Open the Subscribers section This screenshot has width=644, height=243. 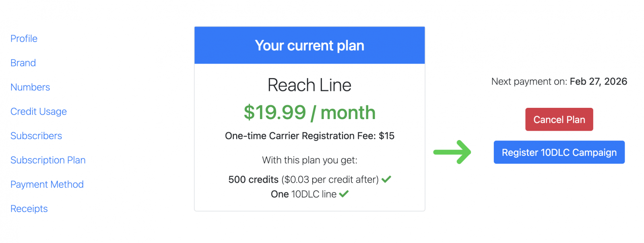click(x=36, y=136)
